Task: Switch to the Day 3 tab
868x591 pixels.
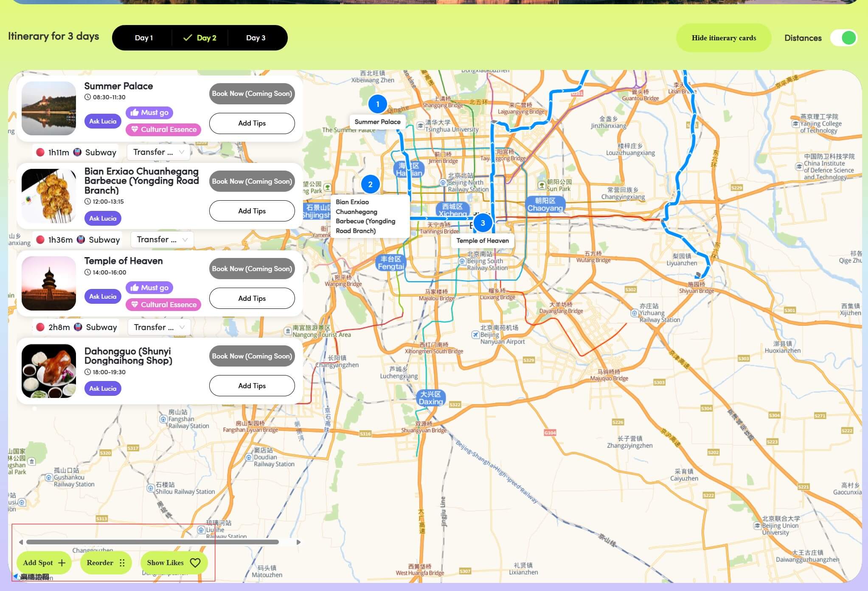Action: [256, 38]
